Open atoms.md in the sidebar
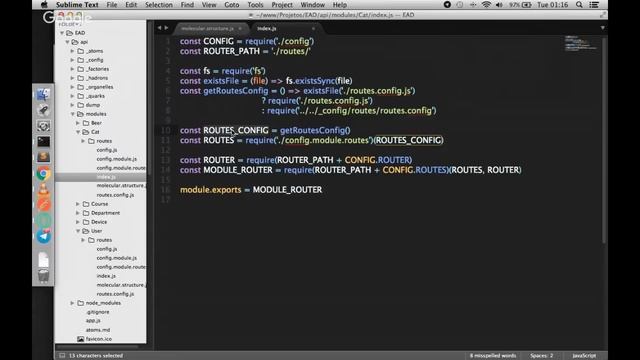640x360 pixels. click(x=98, y=330)
